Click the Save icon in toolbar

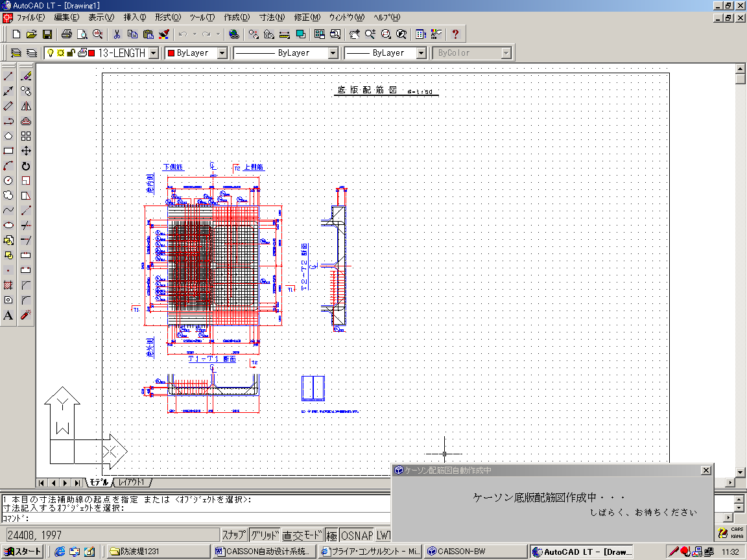[47, 34]
